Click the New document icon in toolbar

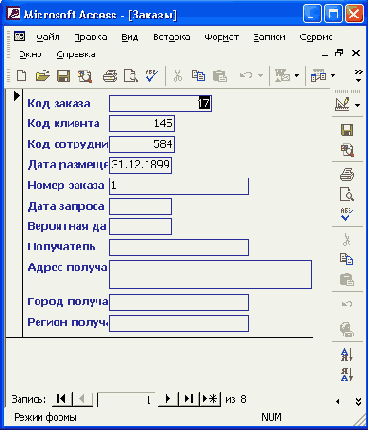(22, 76)
